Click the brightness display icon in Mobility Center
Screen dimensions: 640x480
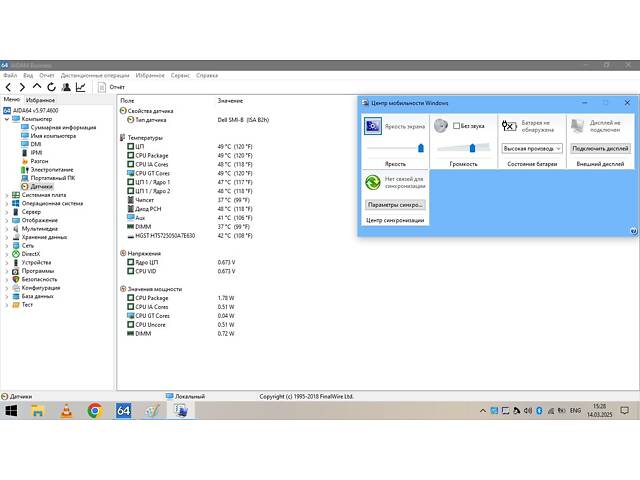pos(373,126)
